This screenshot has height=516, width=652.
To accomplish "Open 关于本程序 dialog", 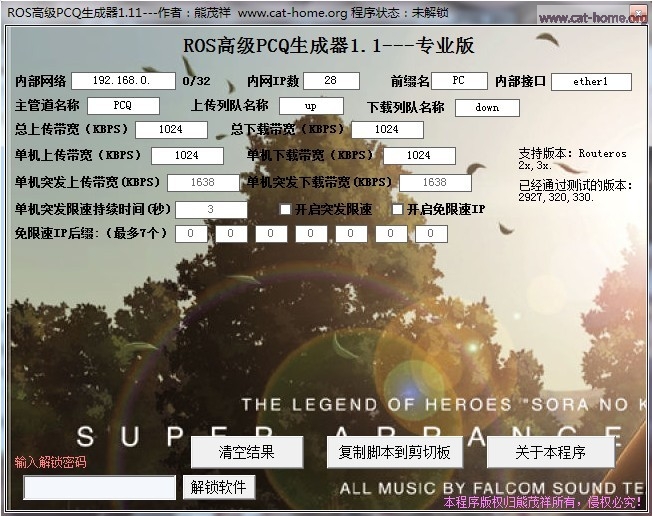I will tap(550, 452).
